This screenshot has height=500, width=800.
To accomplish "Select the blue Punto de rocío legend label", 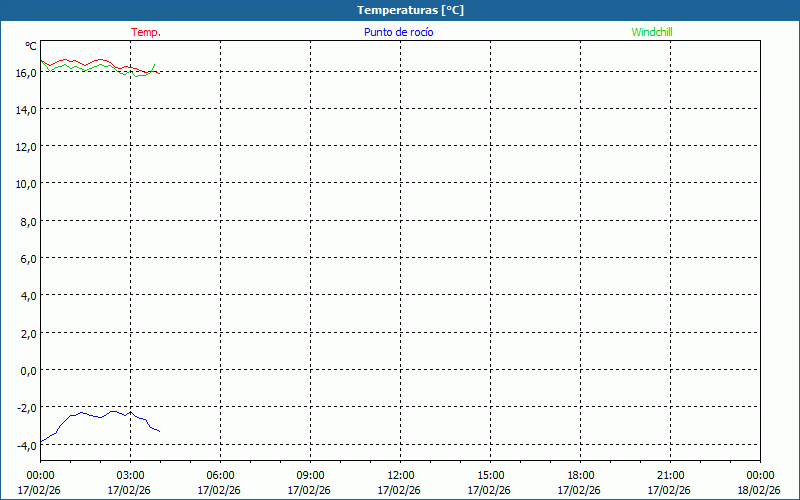I will [x=398, y=32].
